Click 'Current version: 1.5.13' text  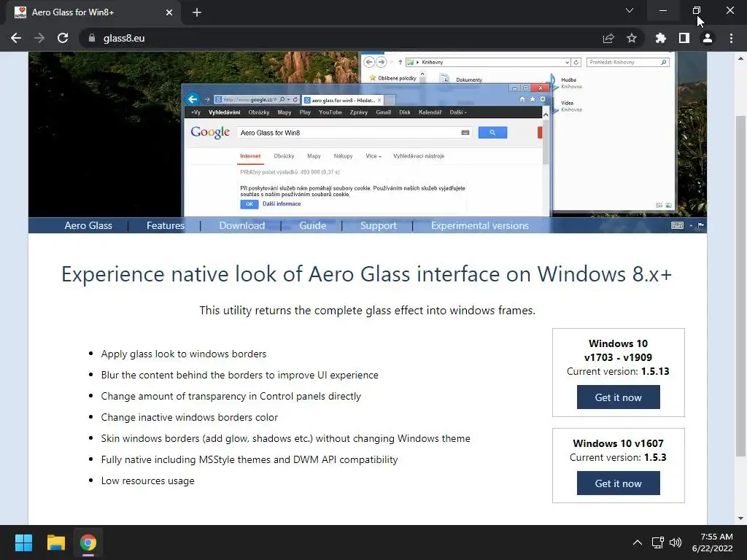point(618,371)
